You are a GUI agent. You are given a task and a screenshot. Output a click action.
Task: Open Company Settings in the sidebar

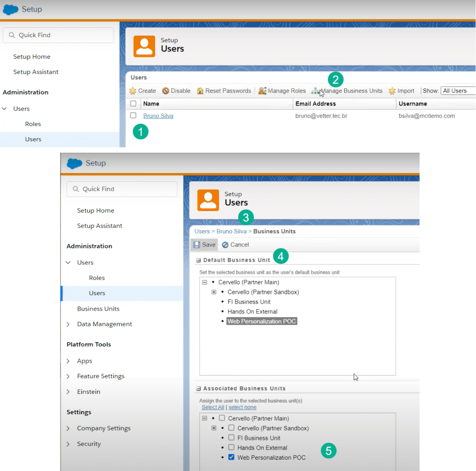tap(103, 428)
